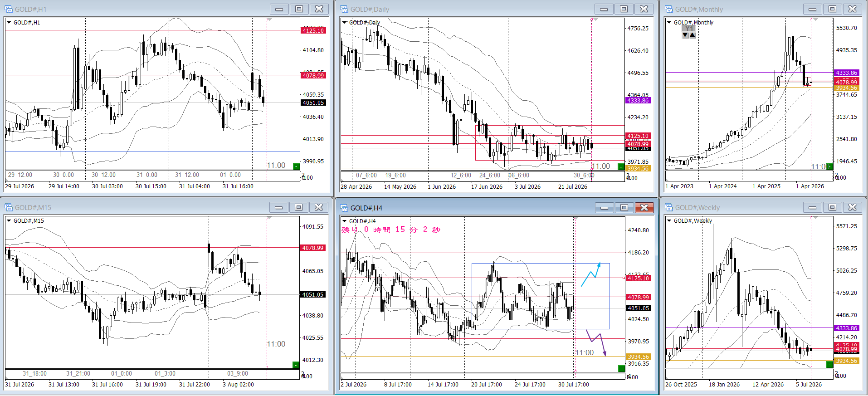Click the green square in the Monthly chart

(x=829, y=166)
